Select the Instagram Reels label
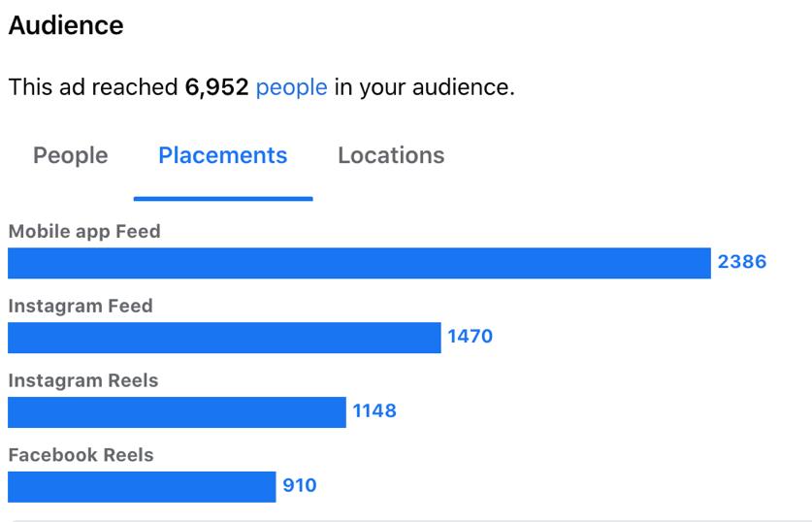Image resolution: width=812 pixels, height=522 pixels. tap(83, 380)
